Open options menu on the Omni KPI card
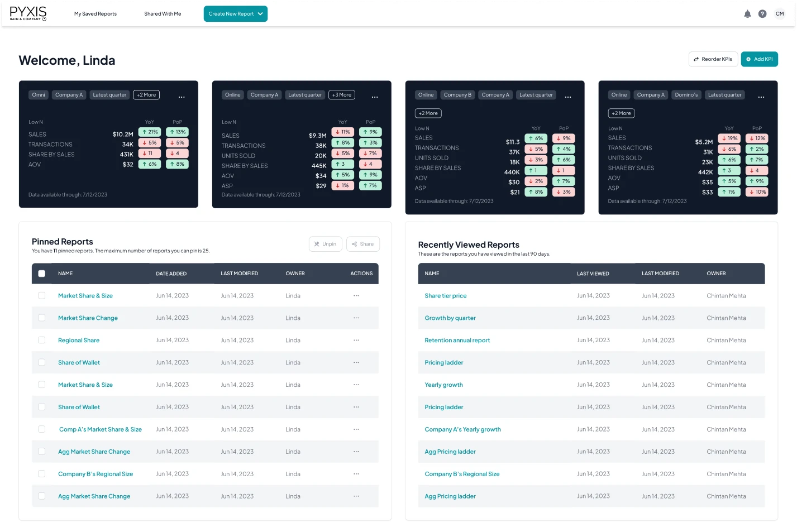This screenshot has width=797, height=532. [182, 96]
